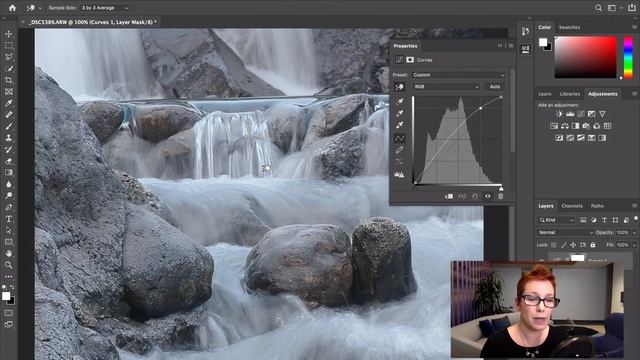Select the Eraser tool
Screen dimensions: 640x360
[9, 161]
